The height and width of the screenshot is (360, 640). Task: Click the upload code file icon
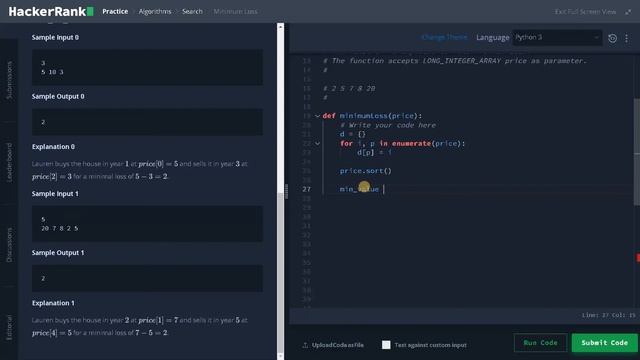point(305,345)
